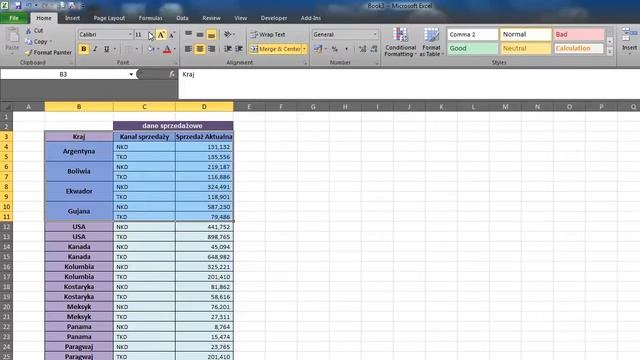
Task: Toggle Bold formatting
Action: coord(84,49)
